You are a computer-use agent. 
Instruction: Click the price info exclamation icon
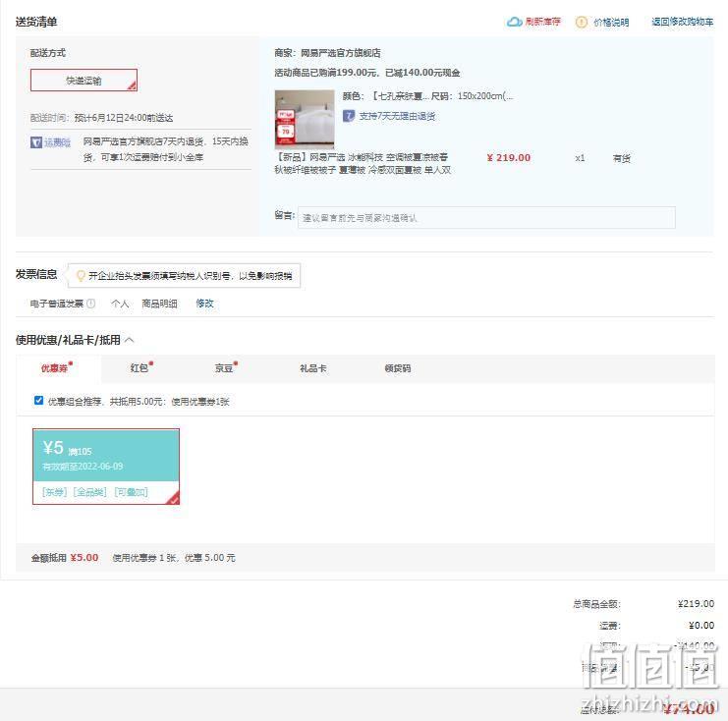point(581,23)
